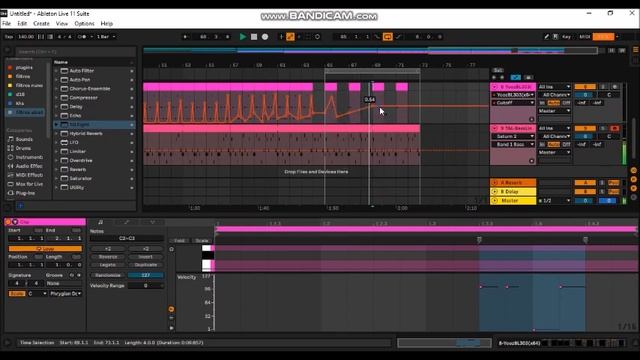
Task: Fold the first pink track
Action: click(495, 87)
